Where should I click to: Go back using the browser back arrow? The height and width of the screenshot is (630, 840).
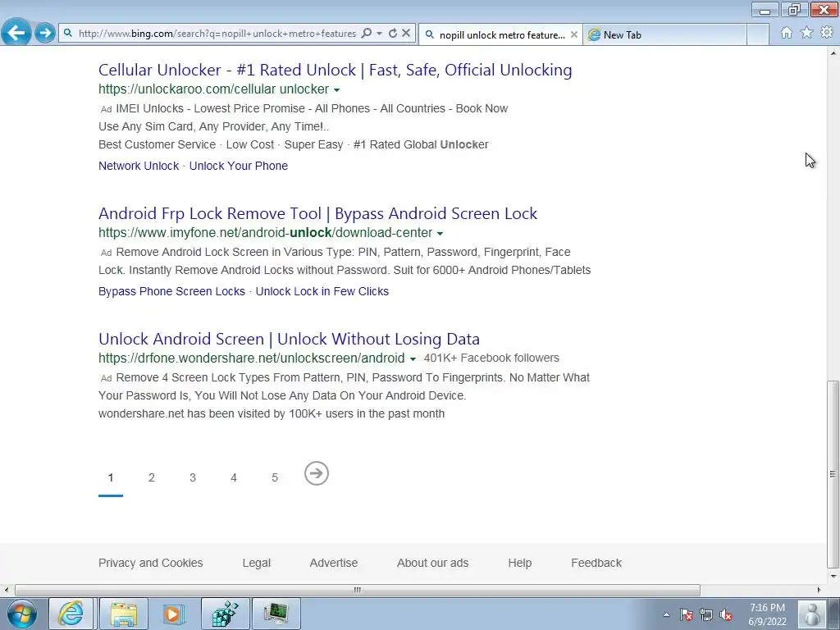[16, 33]
